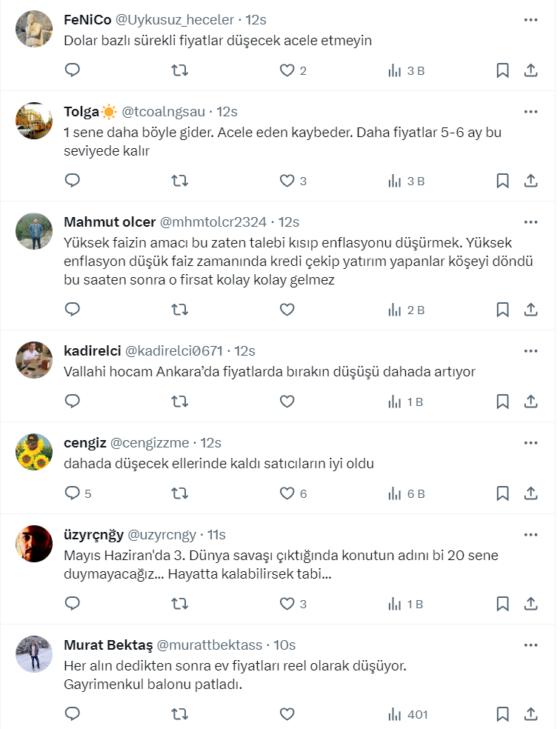Open more options on FeNiCo's tweet

point(530,20)
